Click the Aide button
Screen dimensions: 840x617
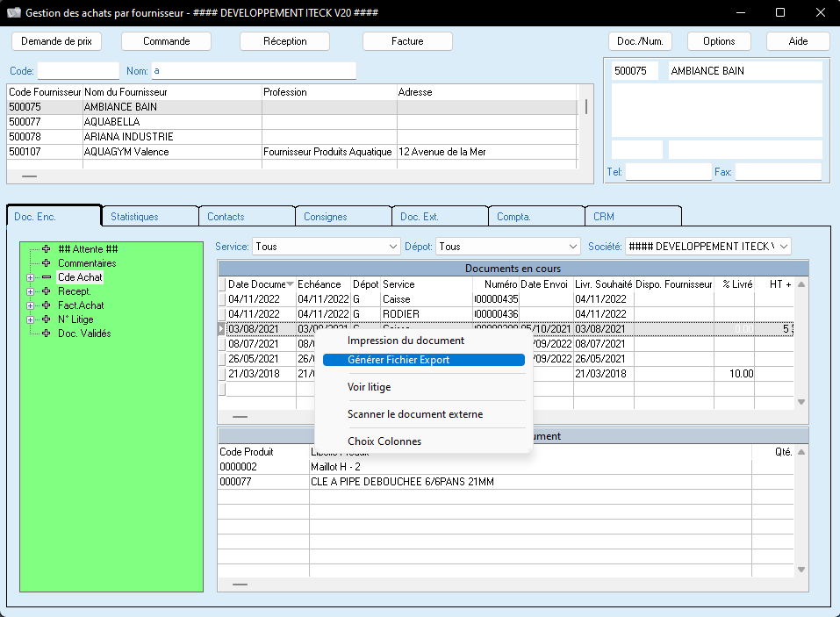click(x=798, y=41)
